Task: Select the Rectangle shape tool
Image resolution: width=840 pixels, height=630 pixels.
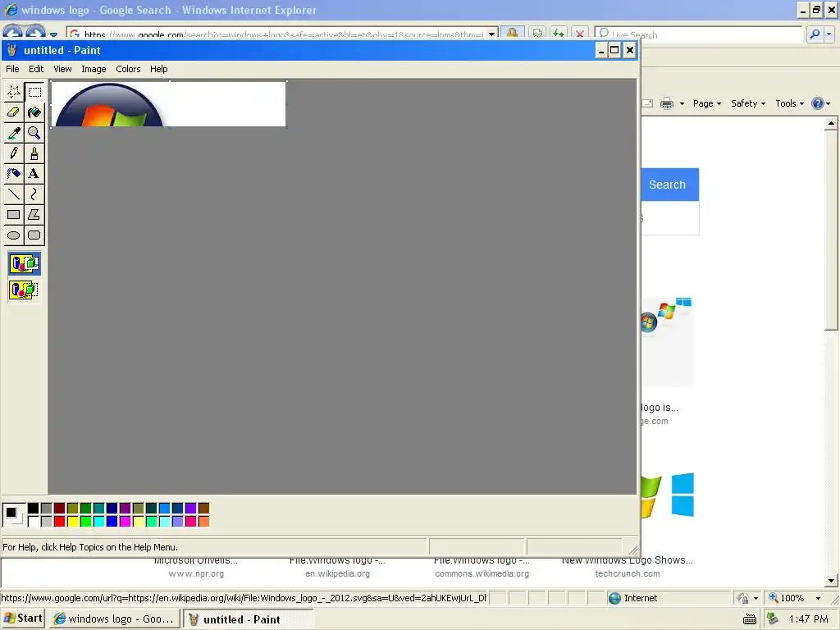Action: [x=14, y=215]
